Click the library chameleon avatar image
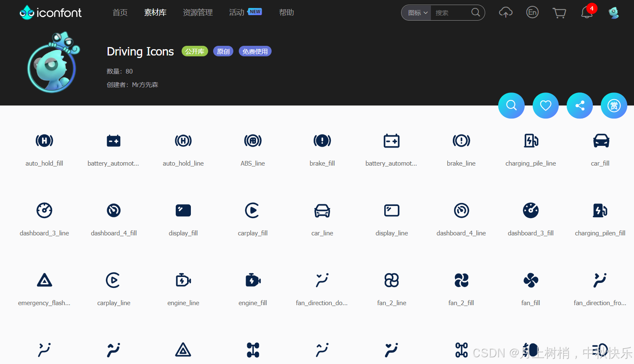The width and height of the screenshot is (634, 364). click(x=53, y=62)
